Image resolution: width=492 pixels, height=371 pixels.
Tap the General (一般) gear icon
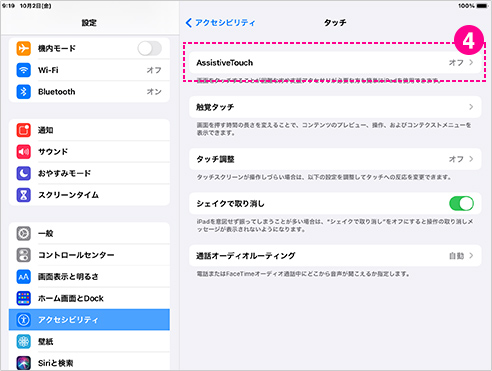point(24,233)
